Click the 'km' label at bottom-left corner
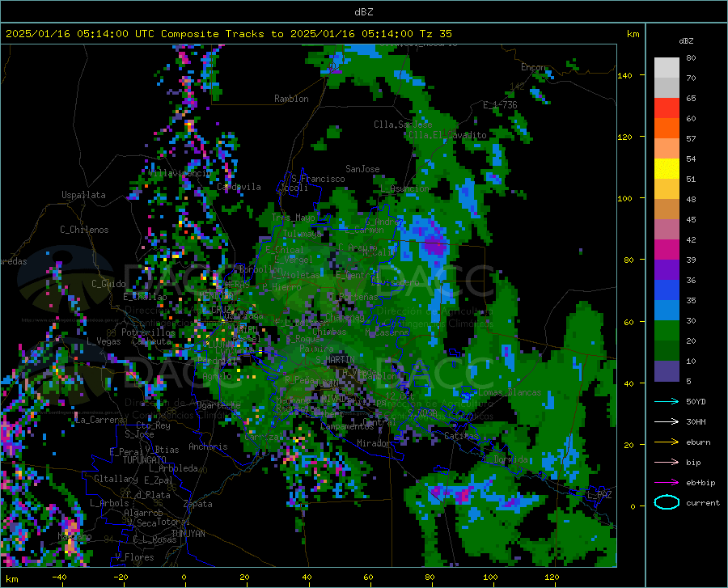Viewport: 728px width, 588px height. coord(11,579)
